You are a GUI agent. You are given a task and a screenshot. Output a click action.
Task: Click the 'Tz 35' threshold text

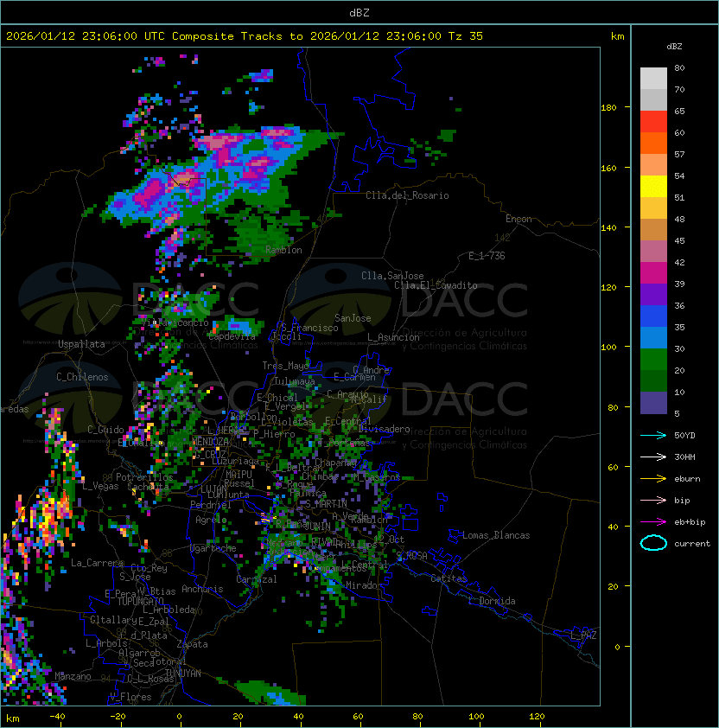(466, 36)
